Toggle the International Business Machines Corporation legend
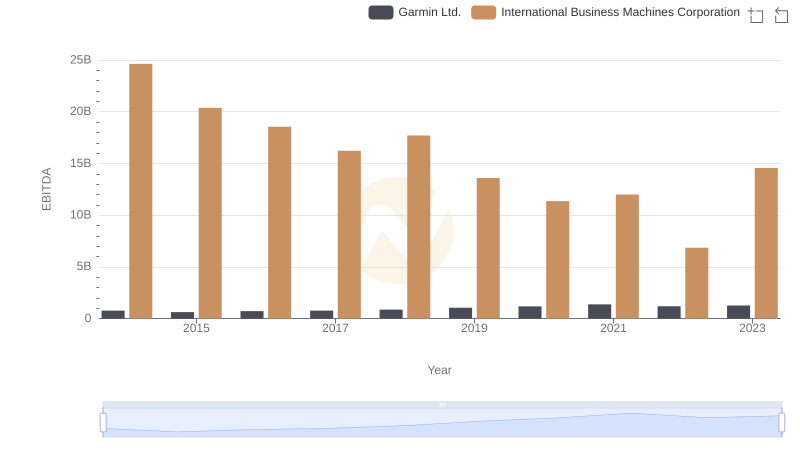Screen dimensions: 800x461 (605, 12)
